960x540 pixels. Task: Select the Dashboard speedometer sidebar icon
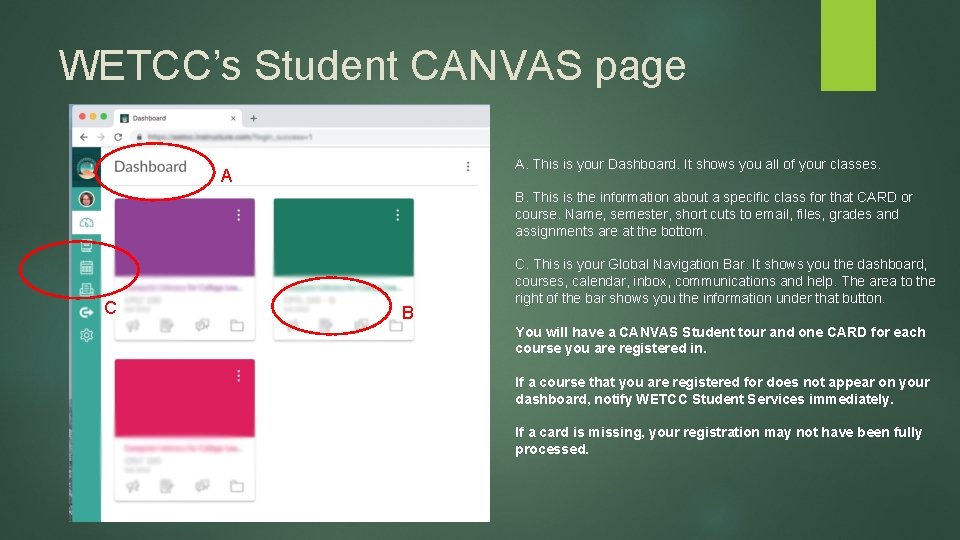click(86, 223)
